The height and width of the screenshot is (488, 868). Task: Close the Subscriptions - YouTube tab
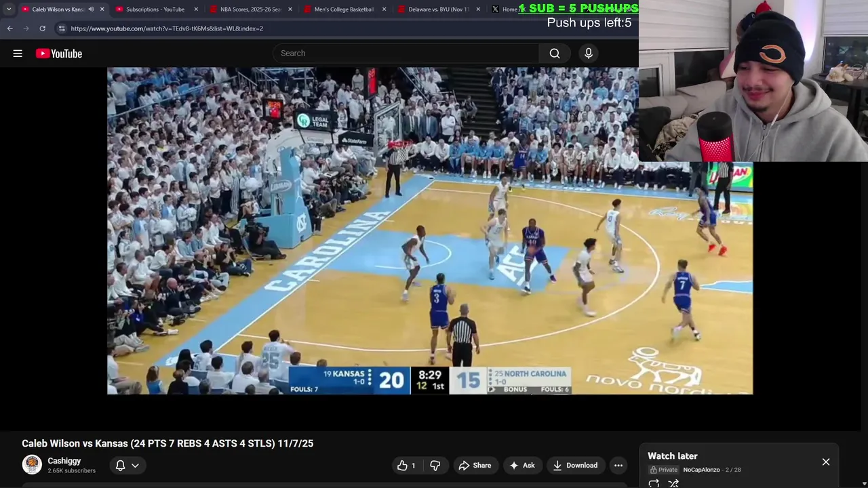196,9
